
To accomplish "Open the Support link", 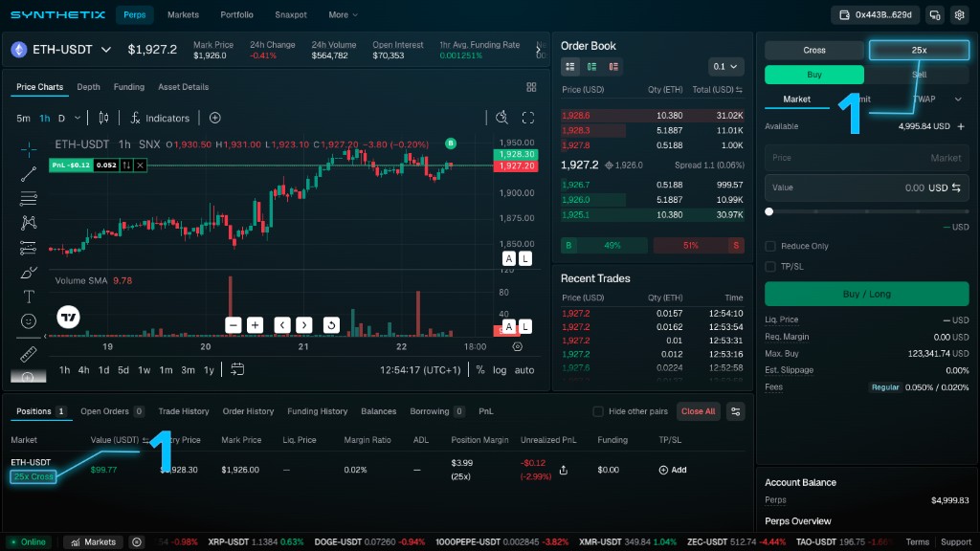I will [956, 542].
